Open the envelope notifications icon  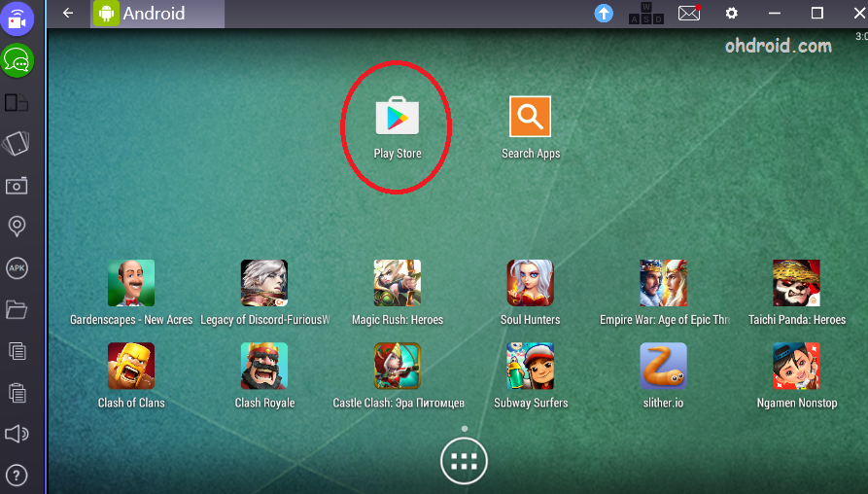point(689,13)
